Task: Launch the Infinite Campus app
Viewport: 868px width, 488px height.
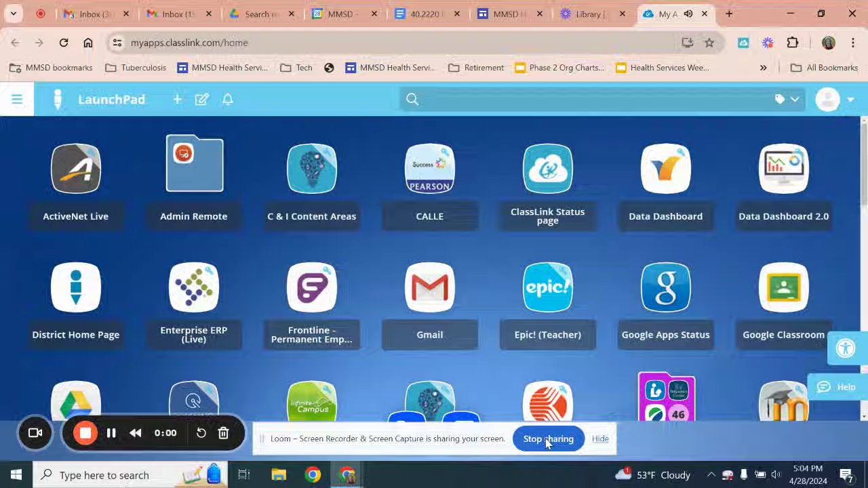Action: (311, 401)
